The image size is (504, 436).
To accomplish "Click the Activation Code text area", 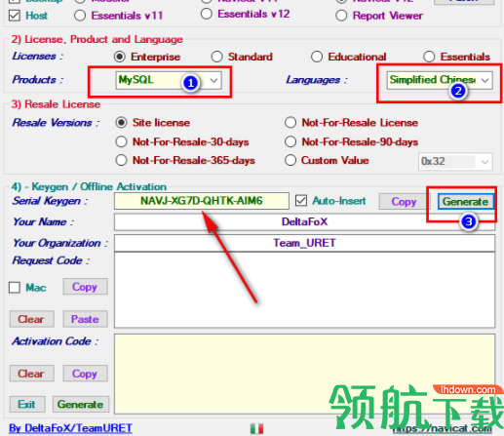I will click(x=304, y=374).
